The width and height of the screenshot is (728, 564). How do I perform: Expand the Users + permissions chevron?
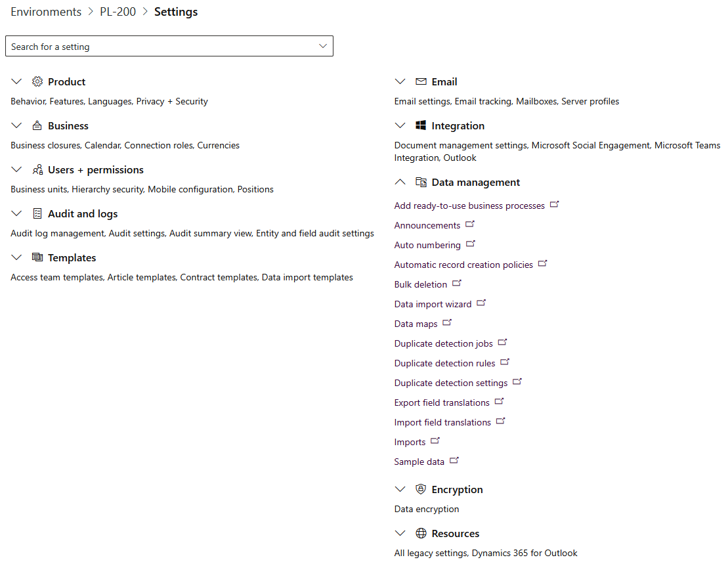coord(16,169)
